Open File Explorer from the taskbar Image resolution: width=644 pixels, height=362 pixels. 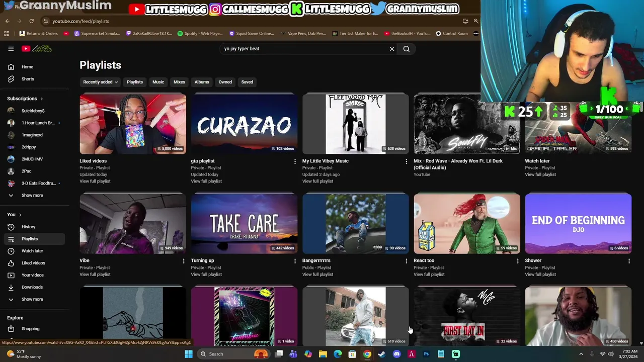[x=323, y=354]
